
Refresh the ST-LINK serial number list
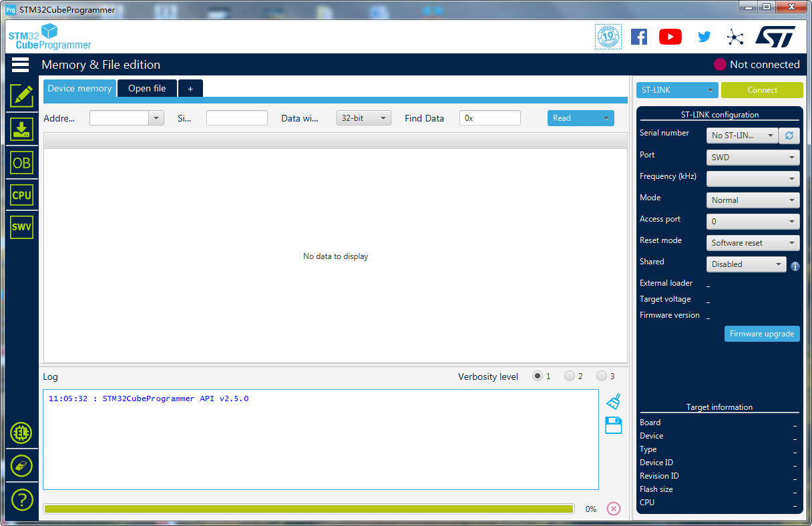tap(789, 136)
